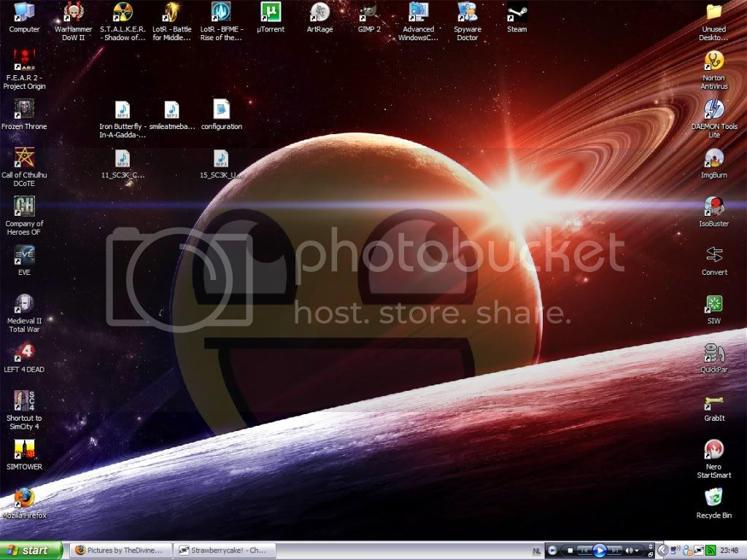
Task: Play music from the taskbar player
Action: [600, 551]
